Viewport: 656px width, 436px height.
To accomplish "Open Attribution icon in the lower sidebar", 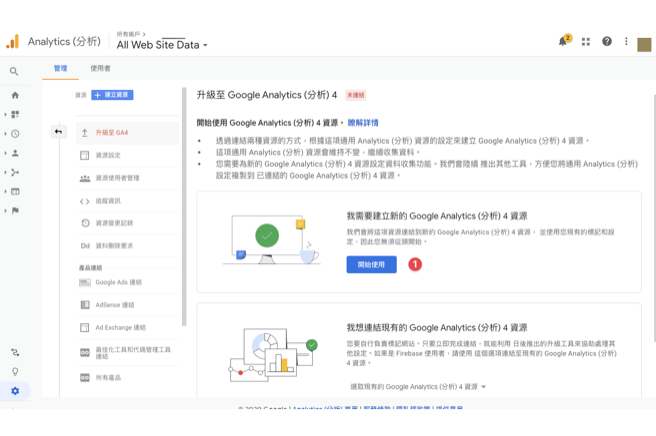I will [15, 352].
